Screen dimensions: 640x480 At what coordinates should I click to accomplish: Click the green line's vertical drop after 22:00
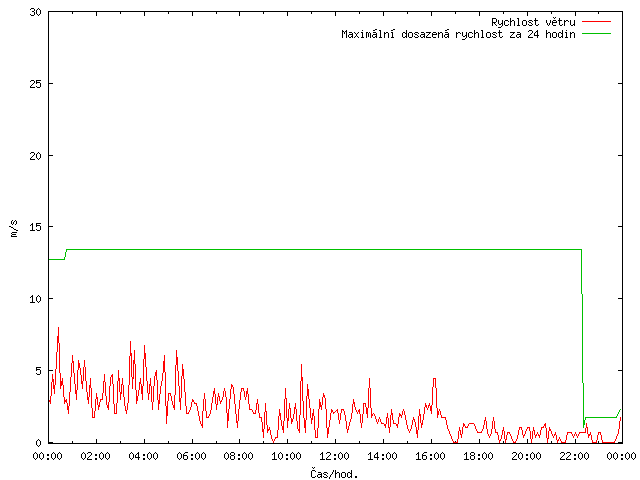(x=582, y=339)
